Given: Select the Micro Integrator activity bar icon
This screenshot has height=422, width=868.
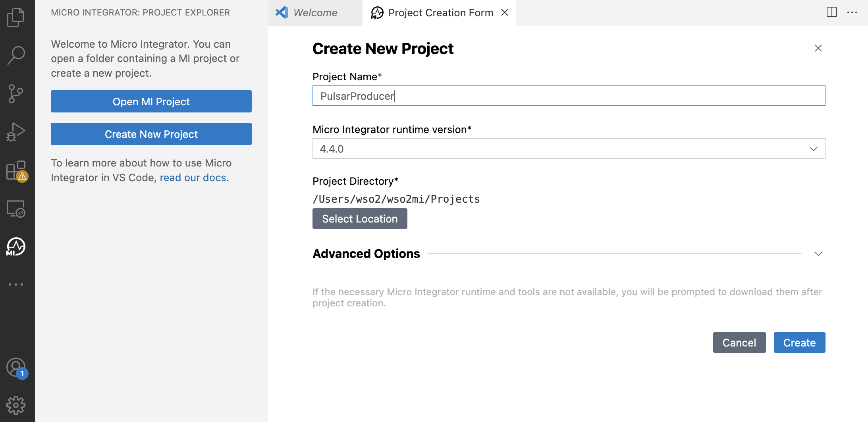Looking at the screenshot, I should 16,246.
